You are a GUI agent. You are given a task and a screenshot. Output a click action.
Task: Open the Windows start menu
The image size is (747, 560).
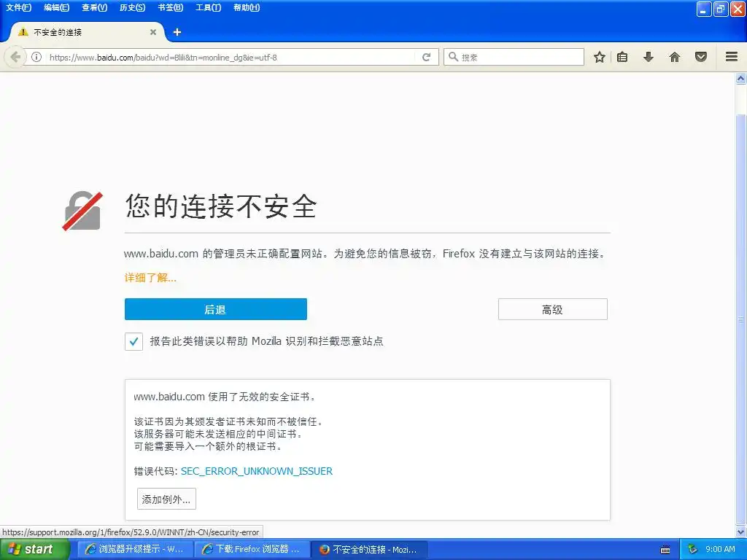pyautogui.click(x=34, y=549)
